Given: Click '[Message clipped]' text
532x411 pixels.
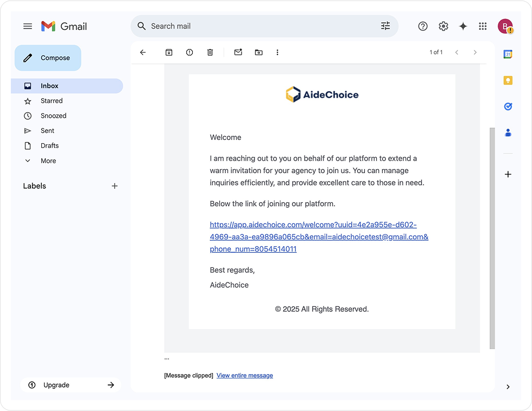Looking at the screenshot, I should [189, 375].
